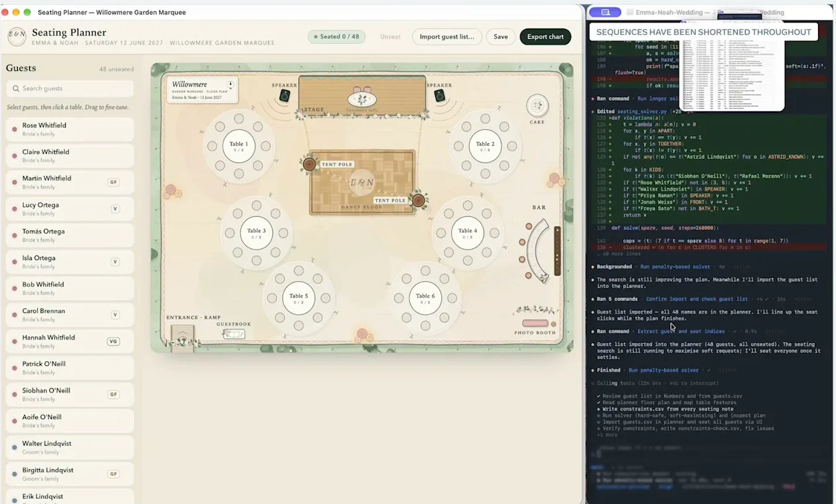The width and height of the screenshot is (836, 504).
Task: Click the Table 5 center on floor plan
Action: click(x=299, y=298)
